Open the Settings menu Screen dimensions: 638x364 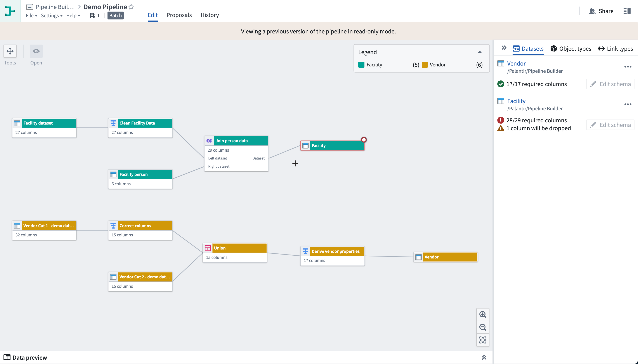52,16
